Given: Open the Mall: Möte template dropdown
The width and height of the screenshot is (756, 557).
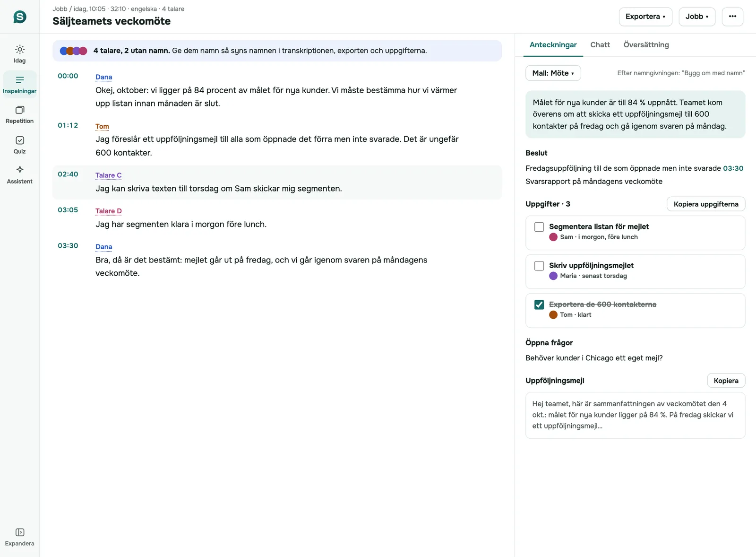Looking at the screenshot, I should 553,73.
